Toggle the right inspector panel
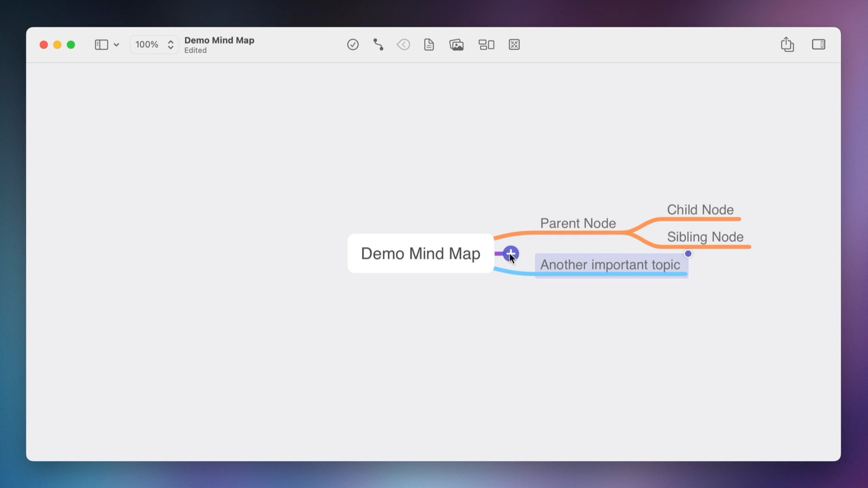 point(818,45)
